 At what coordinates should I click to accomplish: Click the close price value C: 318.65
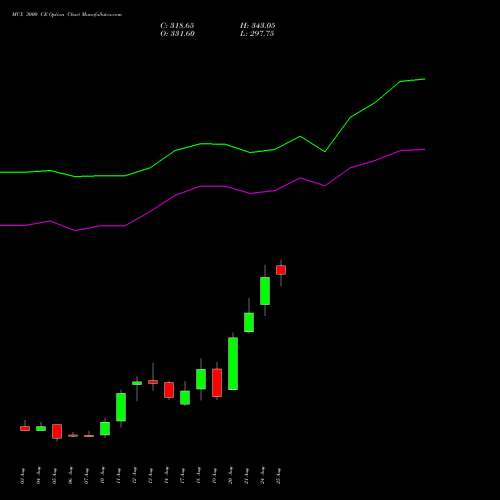177,26
